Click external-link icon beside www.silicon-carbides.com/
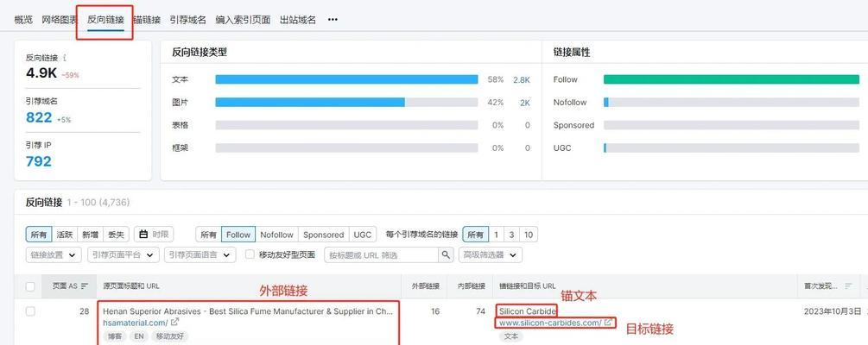Screen dimensions: 868x345 608,322
